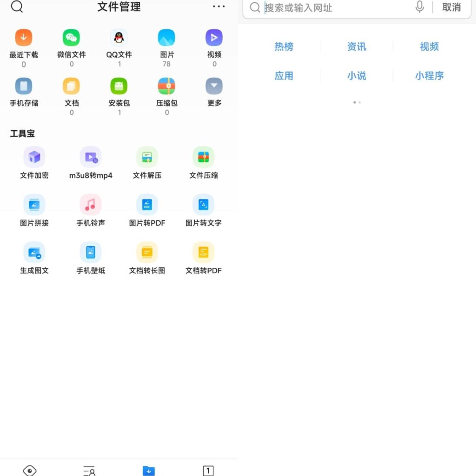Image resolution: width=476 pixels, height=476 pixels.
Task: Open the search icon on 文件管理 page
Action: pos(17,7)
